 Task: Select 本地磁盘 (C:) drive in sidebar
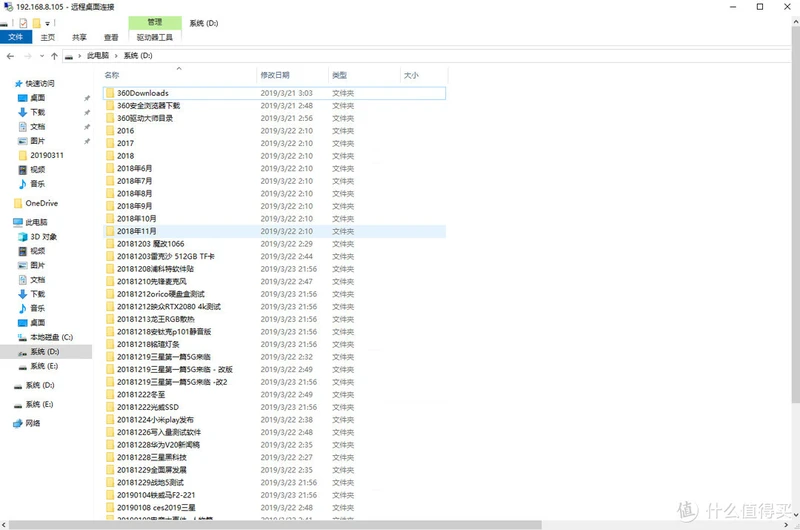50,337
